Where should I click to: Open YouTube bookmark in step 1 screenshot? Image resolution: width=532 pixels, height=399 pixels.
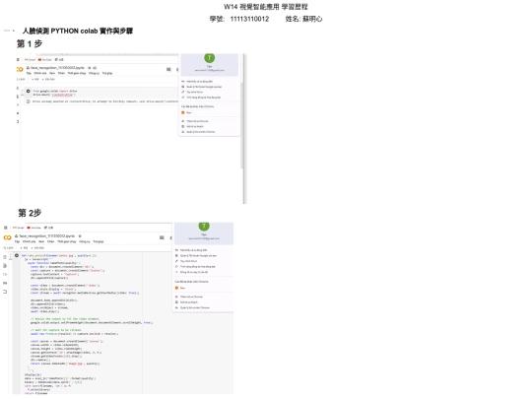pyautogui.click(x=45, y=60)
